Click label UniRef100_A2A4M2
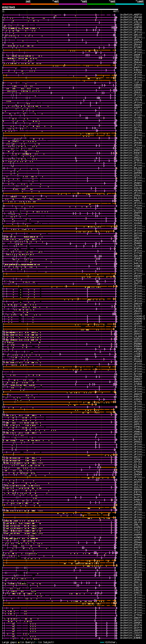Image resolution: width=146 pixels, height=644 pixels. (131, 412)
